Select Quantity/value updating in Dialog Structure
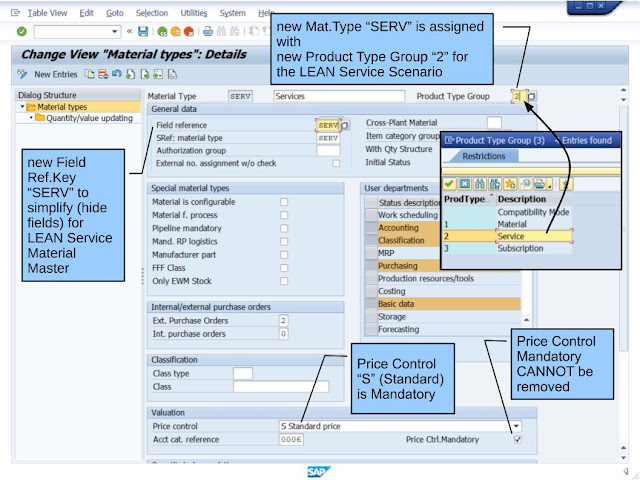This screenshot has height=480, width=640. (x=89, y=118)
